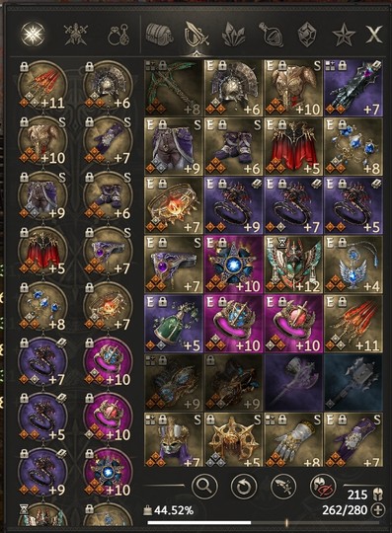Click the sword dismantle icon in the bottom toolbar
The image size is (392, 533).
coord(283,487)
